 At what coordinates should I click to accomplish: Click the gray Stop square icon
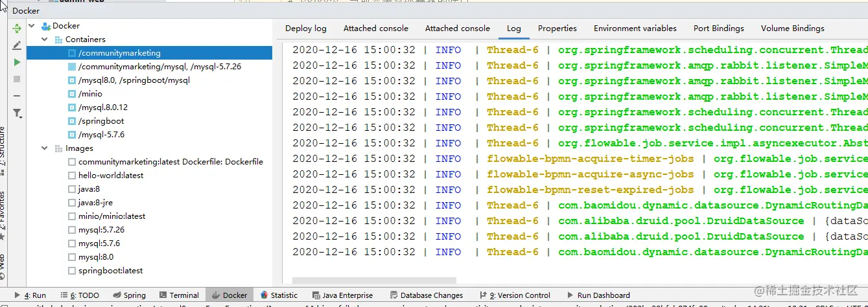[17, 79]
